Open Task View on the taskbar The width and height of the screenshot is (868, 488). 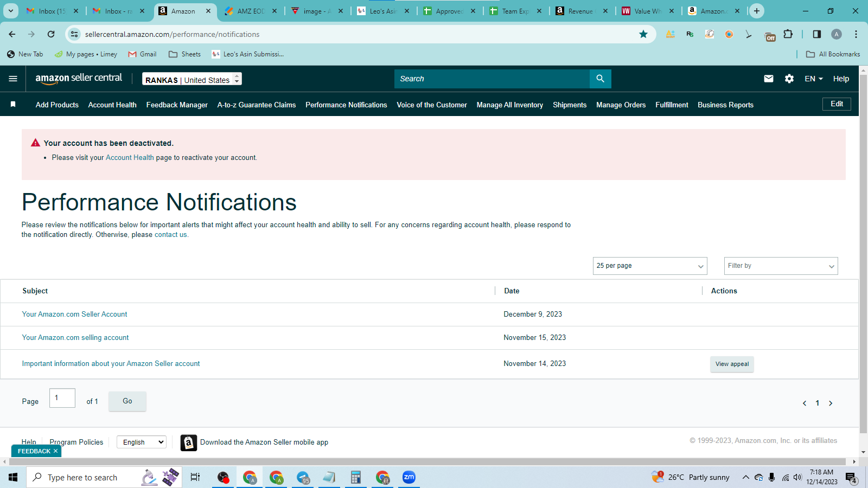coord(195,477)
